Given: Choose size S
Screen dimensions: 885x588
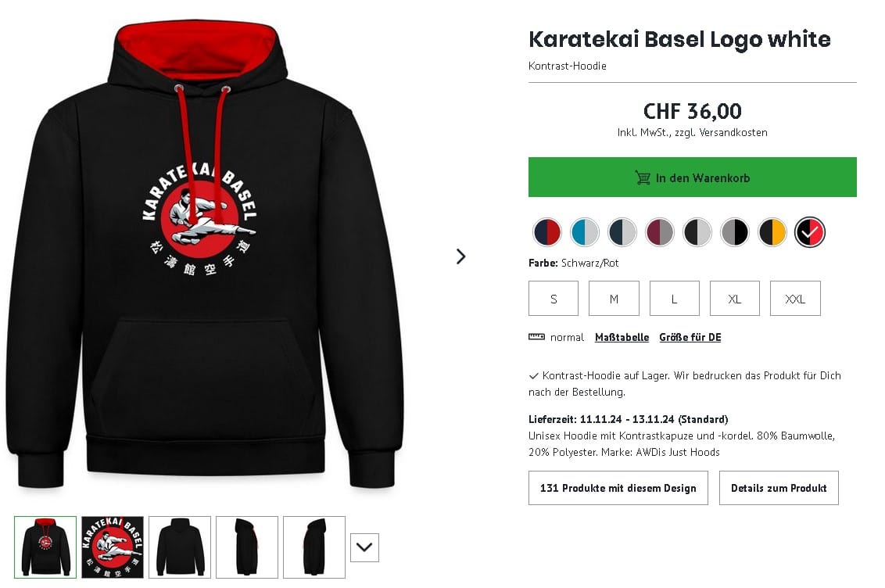Looking at the screenshot, I should pyautogui.click(x=554, y=299).
